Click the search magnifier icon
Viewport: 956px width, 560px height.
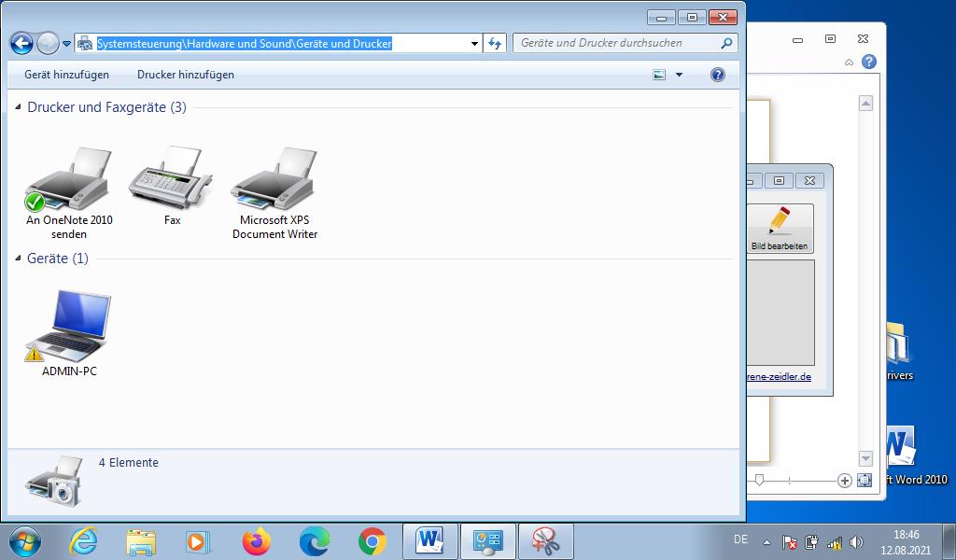pyautogui.click(x=726, y=43)
